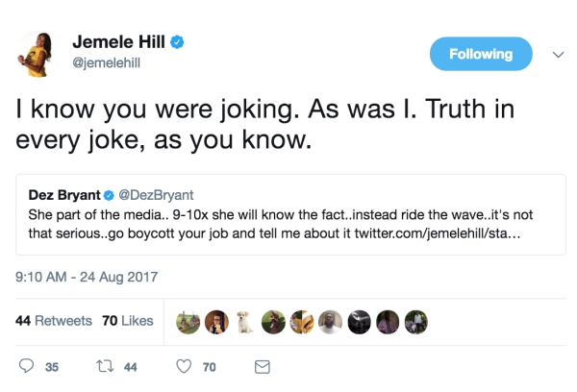
Task: View the 44 Retweets list
Action: 54,320
